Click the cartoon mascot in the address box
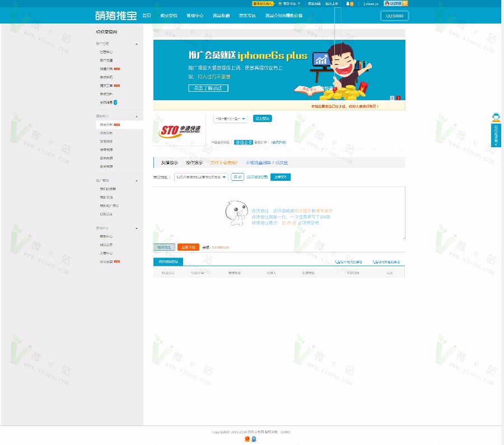This screenshot has width=504, height=445. tap(236, 213)
